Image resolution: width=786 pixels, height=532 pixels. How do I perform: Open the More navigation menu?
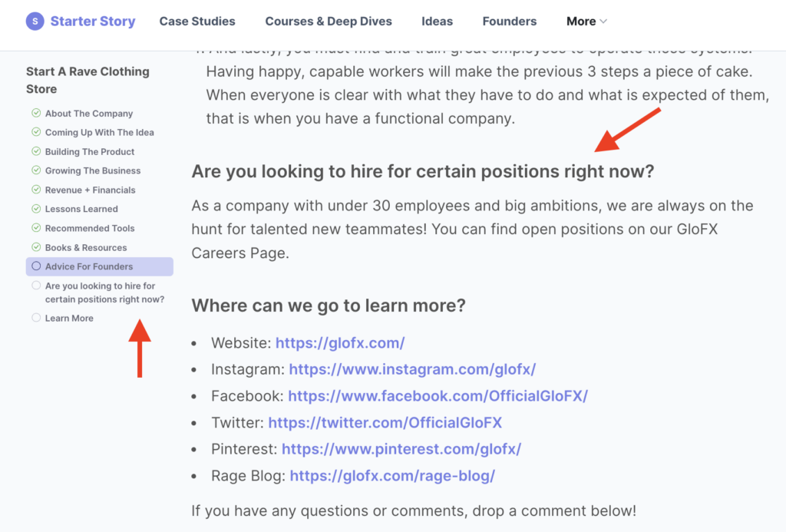click(586, 21)
